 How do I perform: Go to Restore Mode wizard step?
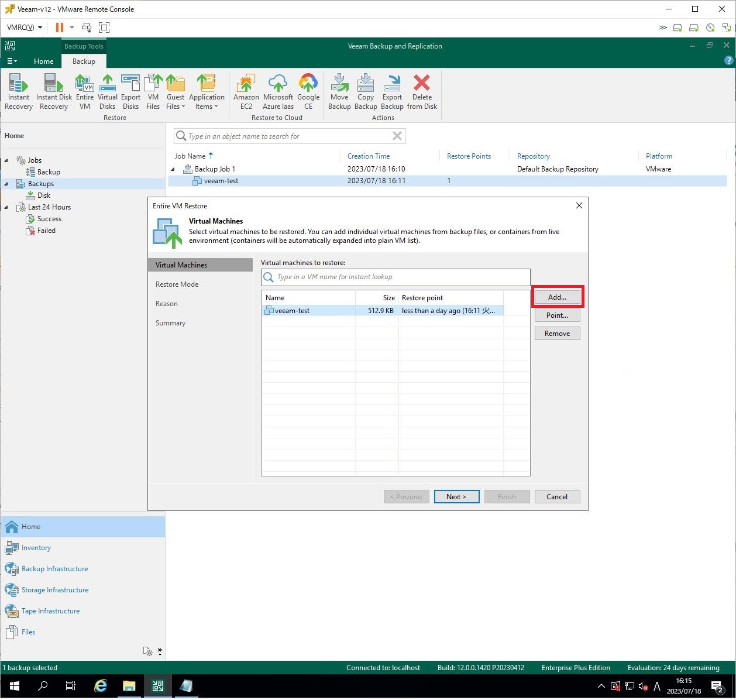[x=177, y=284]
